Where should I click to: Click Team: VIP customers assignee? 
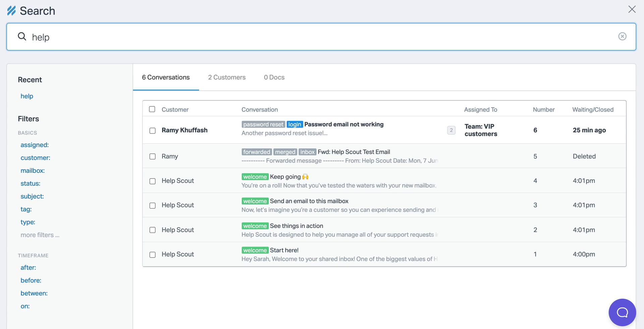(481, 130)
